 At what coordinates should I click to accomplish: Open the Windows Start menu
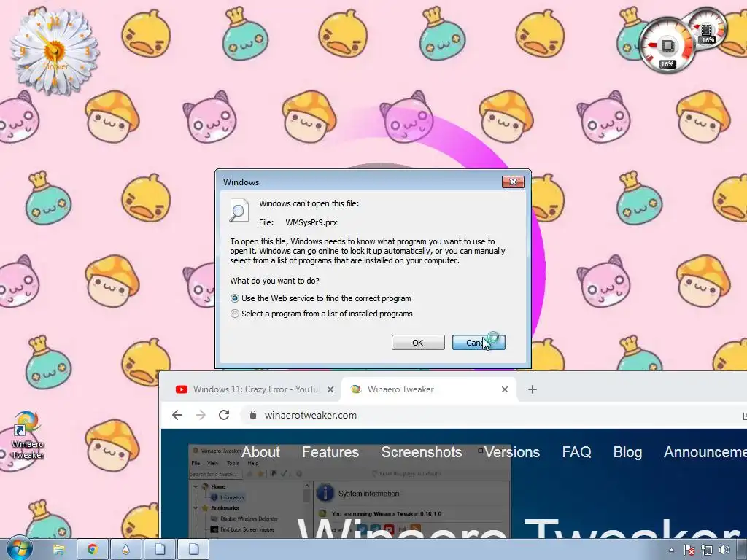18,549
